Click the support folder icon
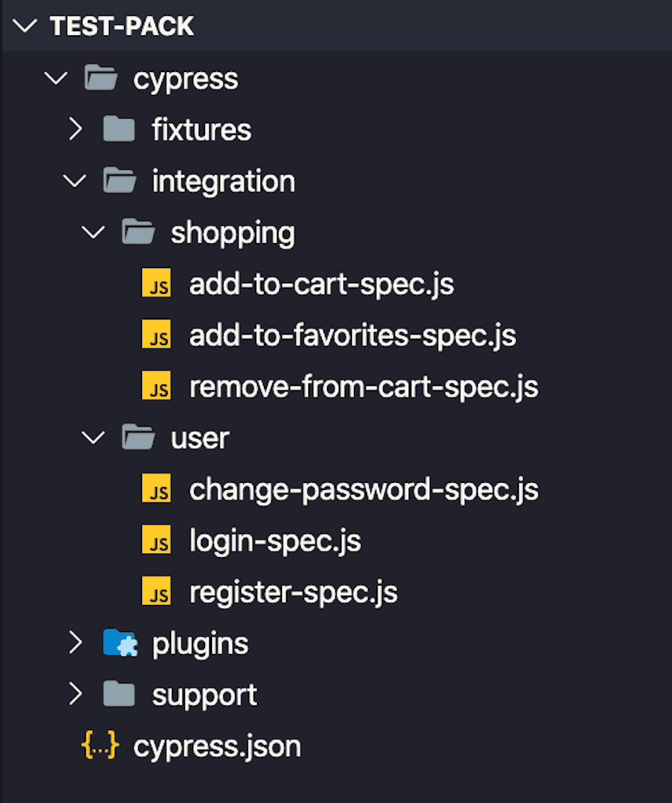The image size is (672, 803). pyautogui.click(x=118, y=694)
